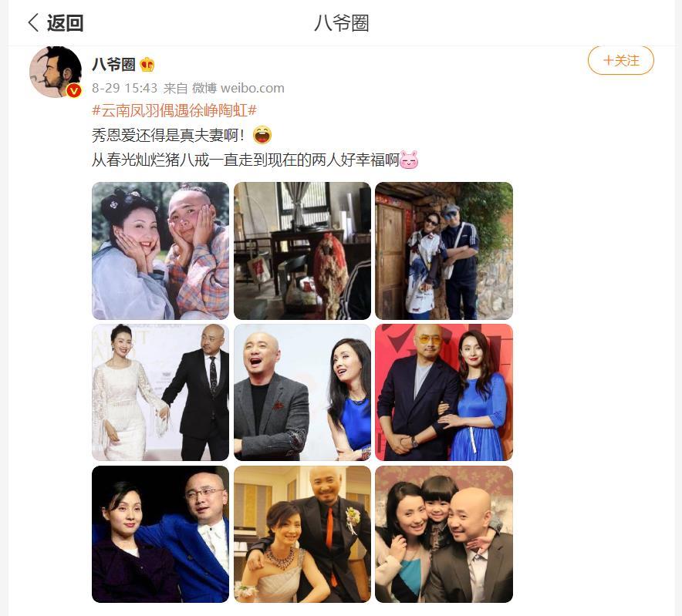The image size is (682, 616).
Task: Open the family photo with child
Action: coord(444,534)
